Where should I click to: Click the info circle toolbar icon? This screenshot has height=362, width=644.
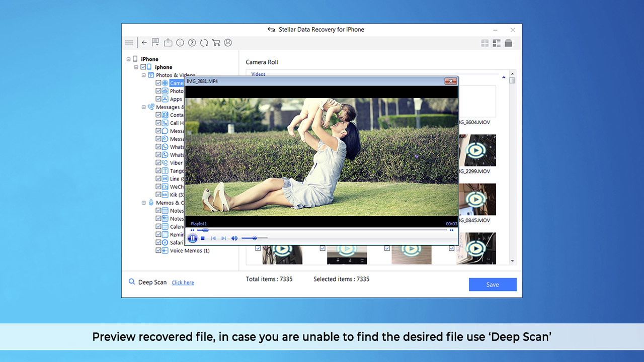[180, 43]
